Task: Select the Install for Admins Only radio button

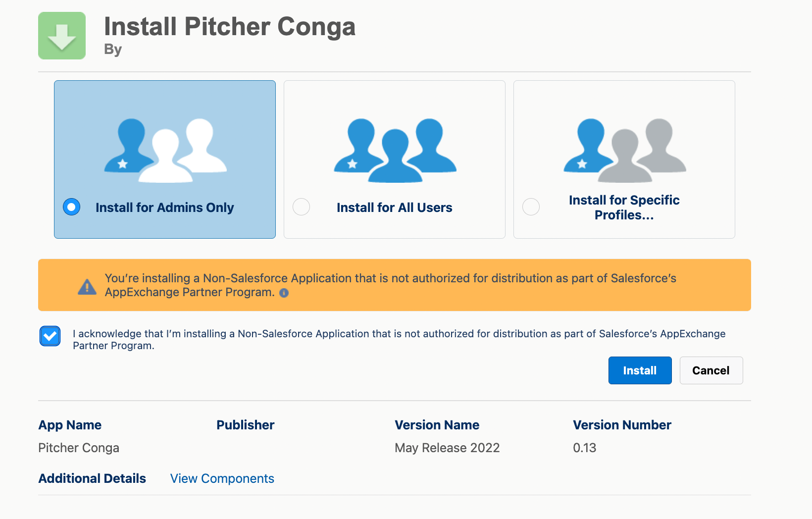Action: click(x=71, y=207)
